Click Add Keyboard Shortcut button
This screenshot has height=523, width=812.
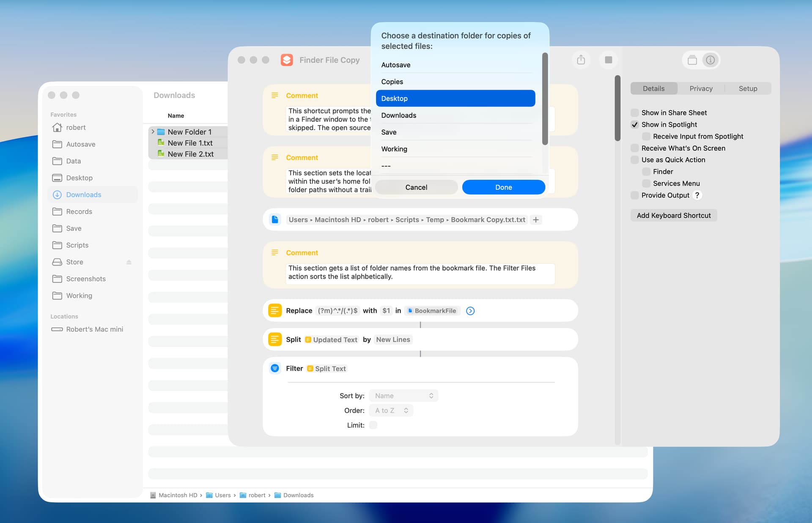[x=673, y=215]
